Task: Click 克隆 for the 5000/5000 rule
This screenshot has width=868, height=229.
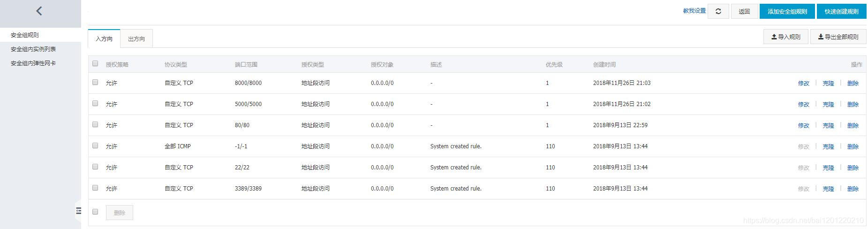Action: [x=828, y=104]
